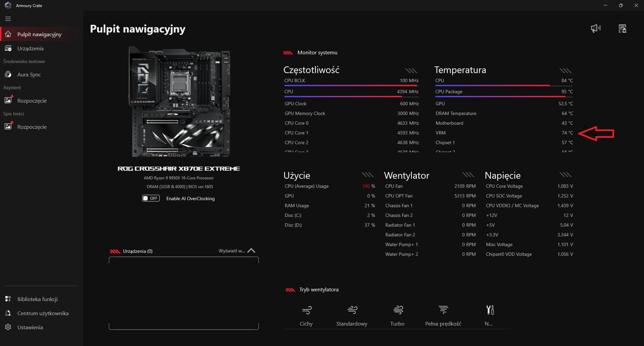644x346 pixels.
Task: Click the VRM temperature row
Action: 504,133
